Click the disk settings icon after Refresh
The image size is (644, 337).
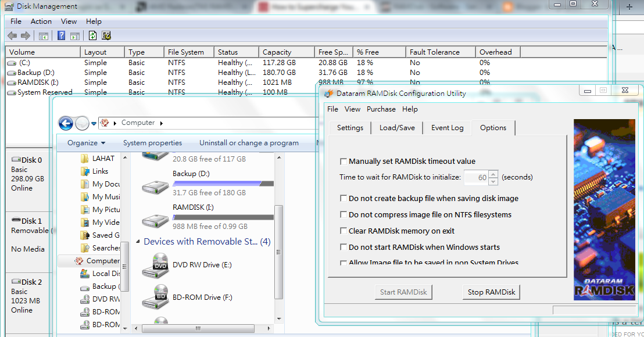point(106,35)
